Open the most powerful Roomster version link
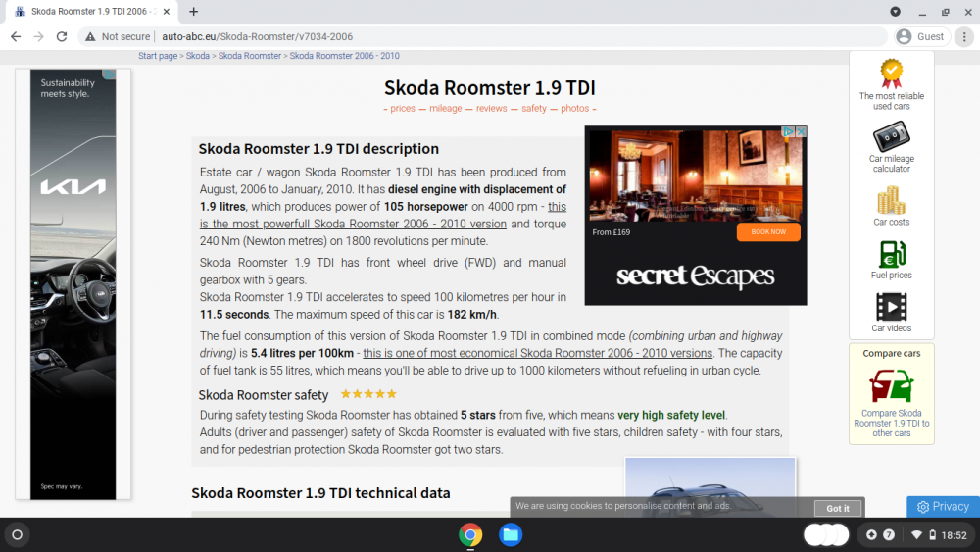The width and height of the screenshot is (980, 552). (353, 224)
